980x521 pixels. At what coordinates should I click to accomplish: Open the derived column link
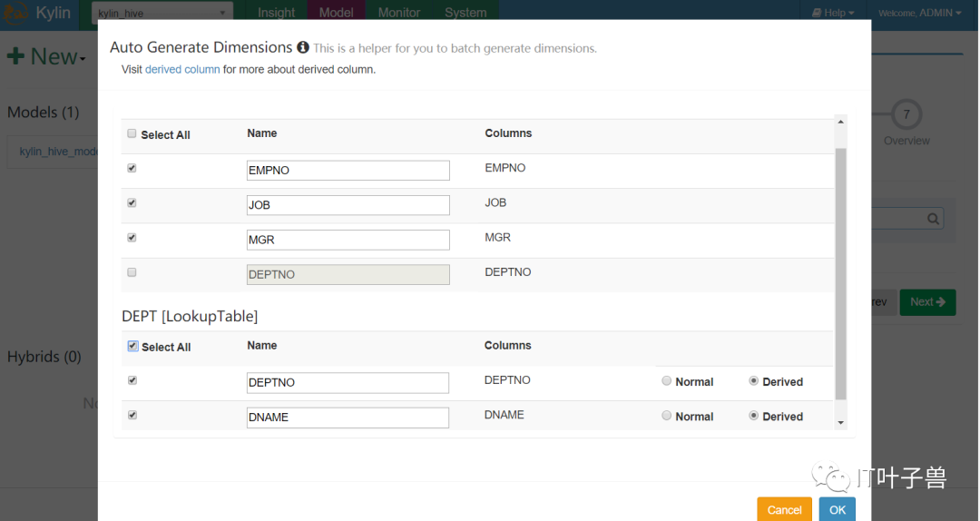(182, 69)
